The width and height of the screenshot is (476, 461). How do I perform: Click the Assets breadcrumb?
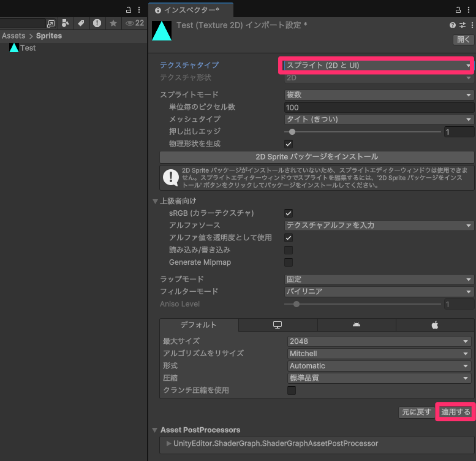point(13,36)
